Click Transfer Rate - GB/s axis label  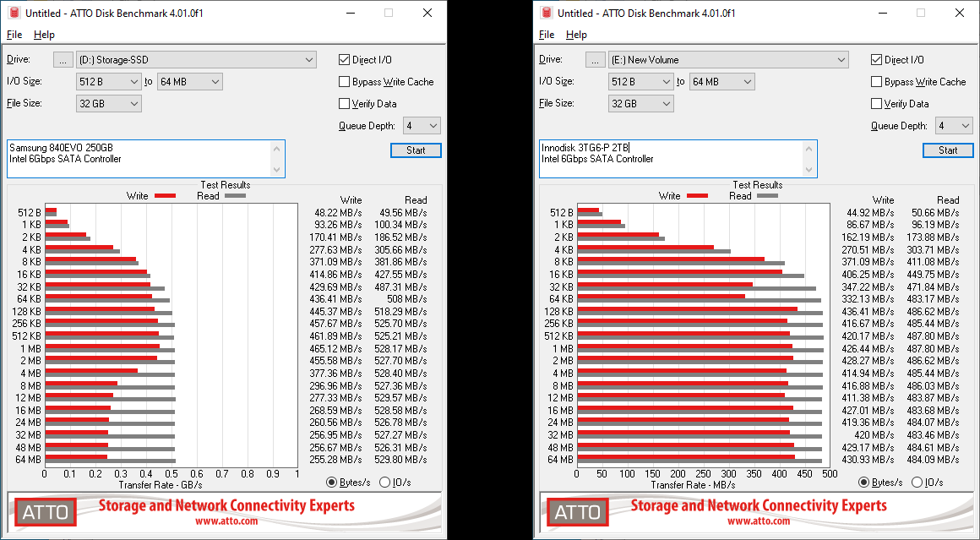pyautogui.click(x=160, y=485)
